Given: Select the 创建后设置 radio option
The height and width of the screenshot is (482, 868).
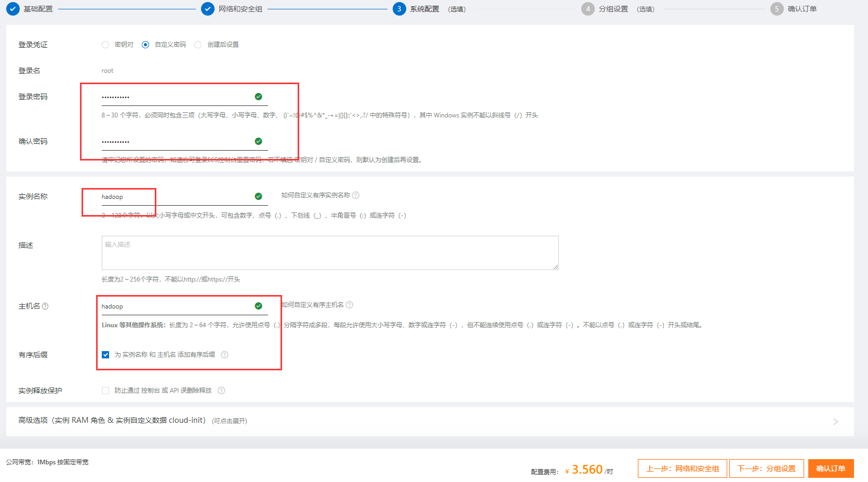Looking at the screenshot, I should pyautogui.click(x=198, y=45).
